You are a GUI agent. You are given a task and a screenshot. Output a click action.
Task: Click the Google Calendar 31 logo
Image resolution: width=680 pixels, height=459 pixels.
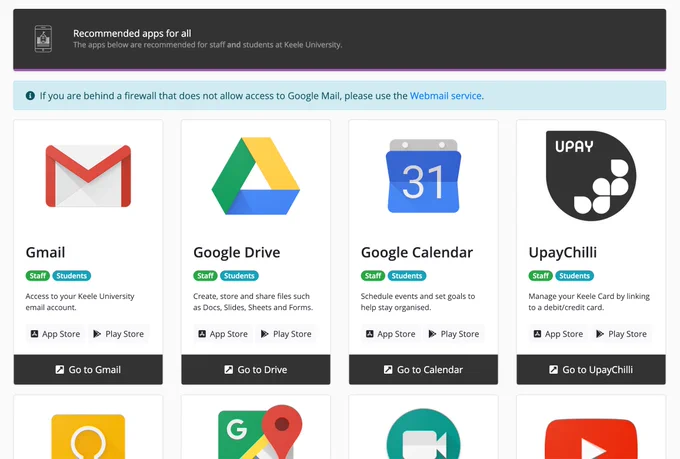[423, 176]
